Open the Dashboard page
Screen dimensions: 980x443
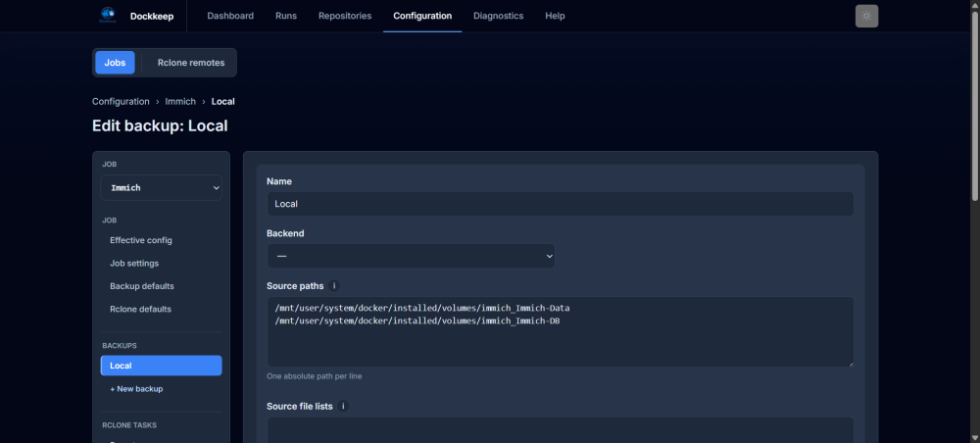230,16
